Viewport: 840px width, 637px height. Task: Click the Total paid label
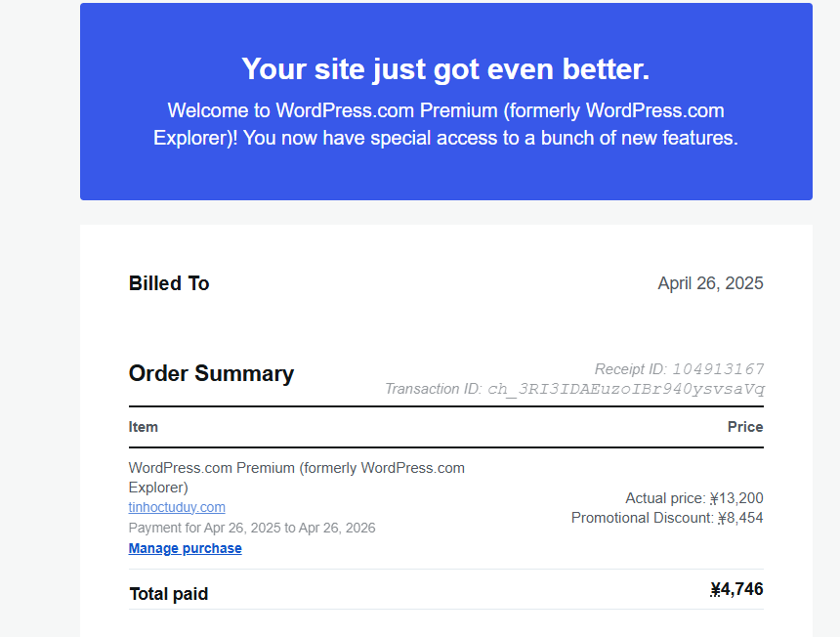tap(169, 594)
